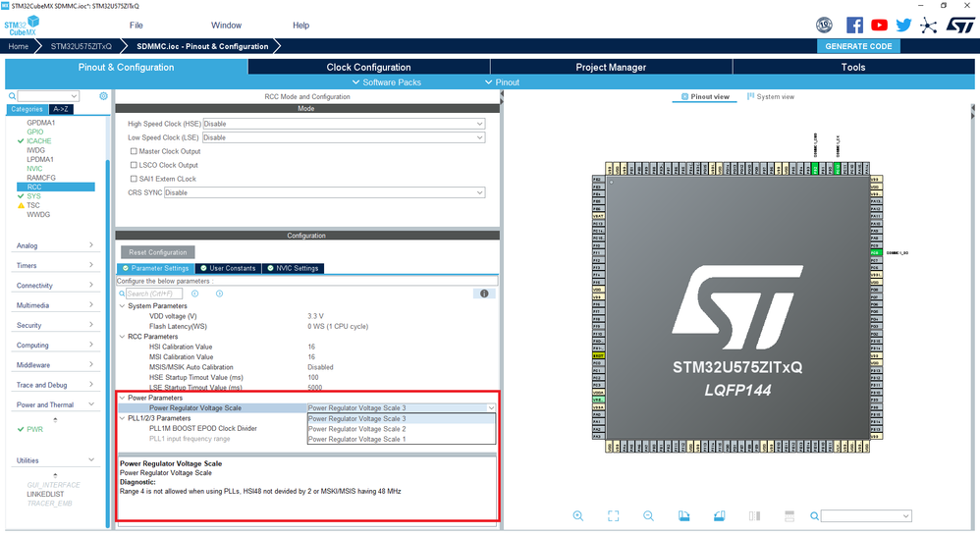Collapse Power and Thermal category

coord(55,404)
